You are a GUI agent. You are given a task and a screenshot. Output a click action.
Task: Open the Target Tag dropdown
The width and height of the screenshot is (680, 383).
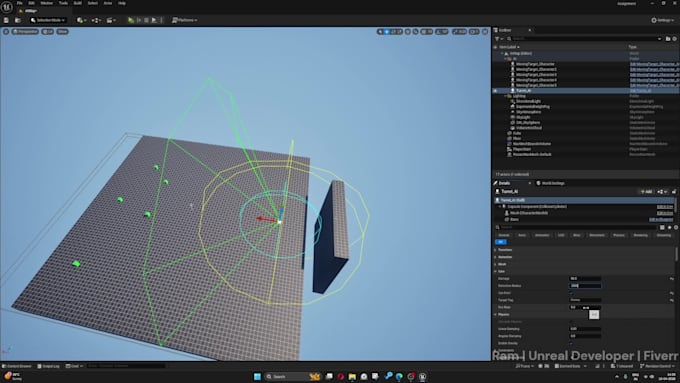pos(585,300)
